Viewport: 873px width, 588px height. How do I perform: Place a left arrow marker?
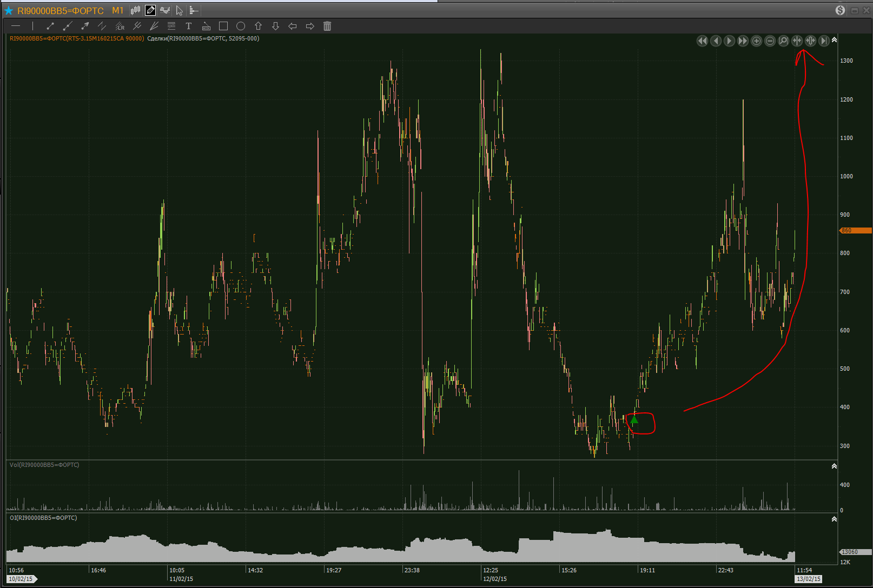(293, 26)
